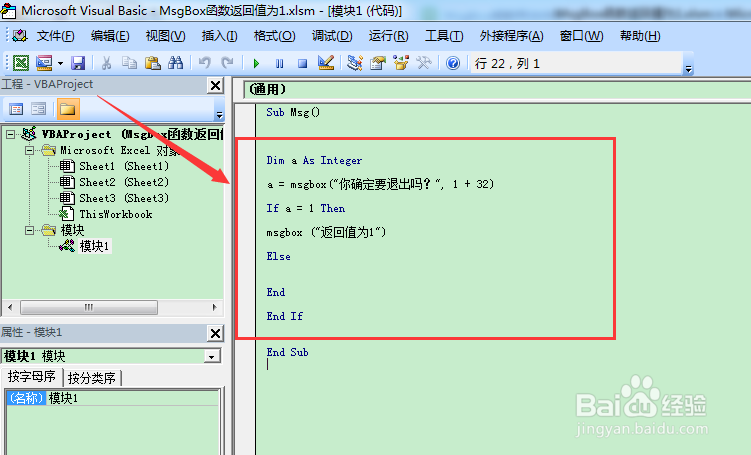This screenshot has height=455, width=751.
Task: Click the Cut scissors icon
Action: pos(106,63)
